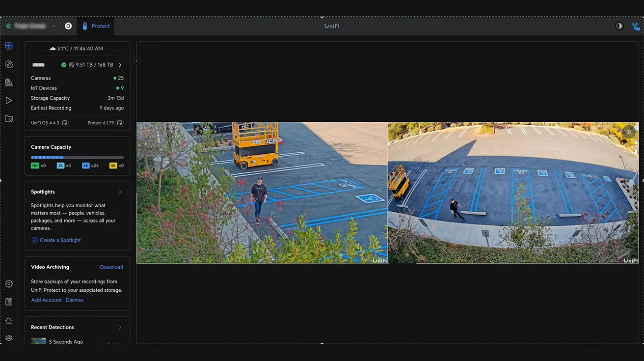Click the Protect 6.1.79 release notes icon

[119, 123]
